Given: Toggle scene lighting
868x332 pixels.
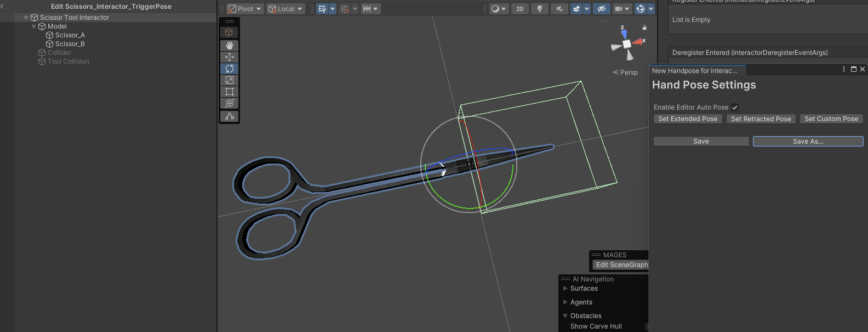Looking at the screenshot, I should pos(540,9).
